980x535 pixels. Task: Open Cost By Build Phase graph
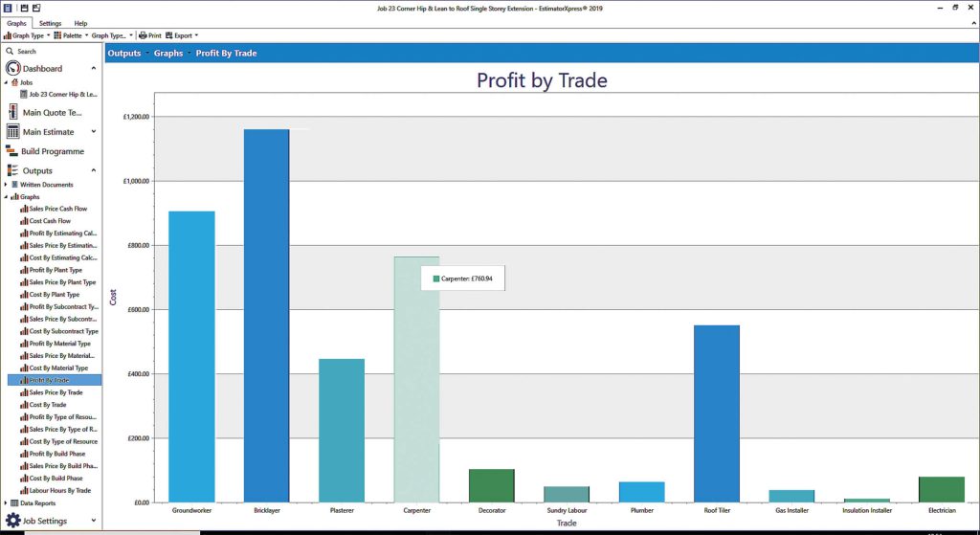coord(55,479)
